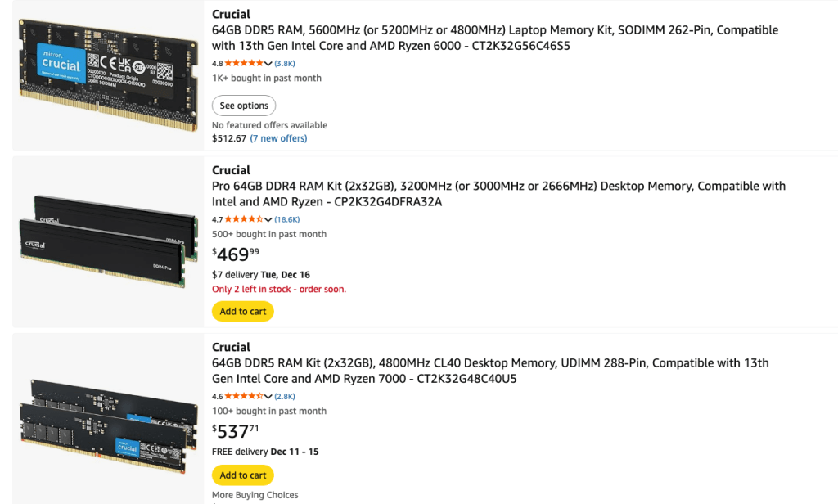This screenshot has width=838, height=504.
Task: Click See options for laptop memory kit
Action: (x=244, y=106)
